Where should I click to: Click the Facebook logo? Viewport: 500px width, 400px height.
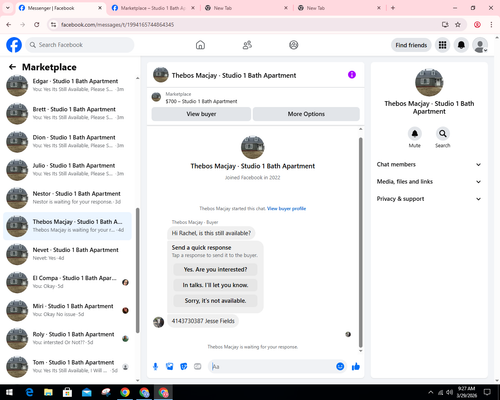14,45
